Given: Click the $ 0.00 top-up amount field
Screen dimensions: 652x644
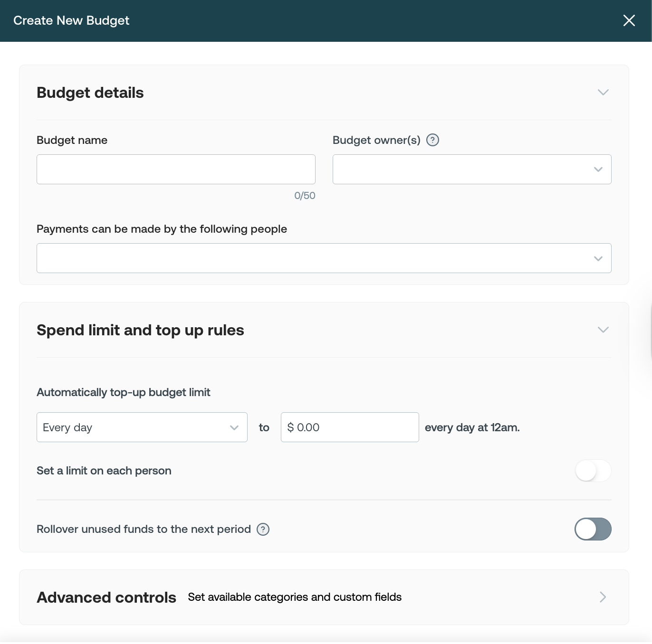Looking at the screenshot, I should pos(350,427).
